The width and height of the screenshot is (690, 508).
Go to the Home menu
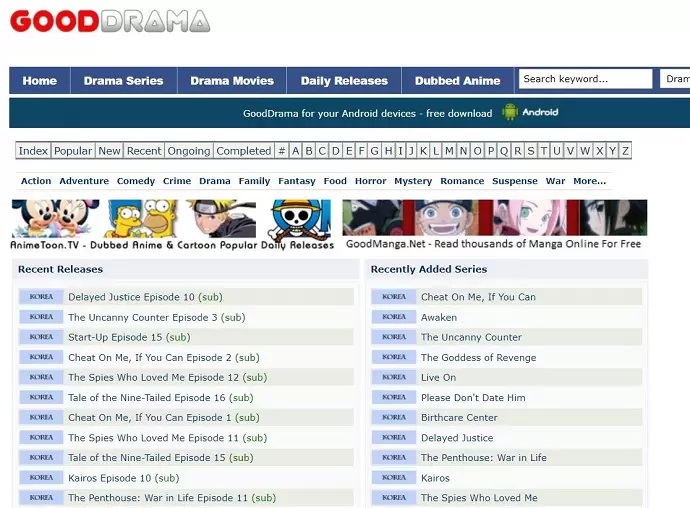click(40, 81)
